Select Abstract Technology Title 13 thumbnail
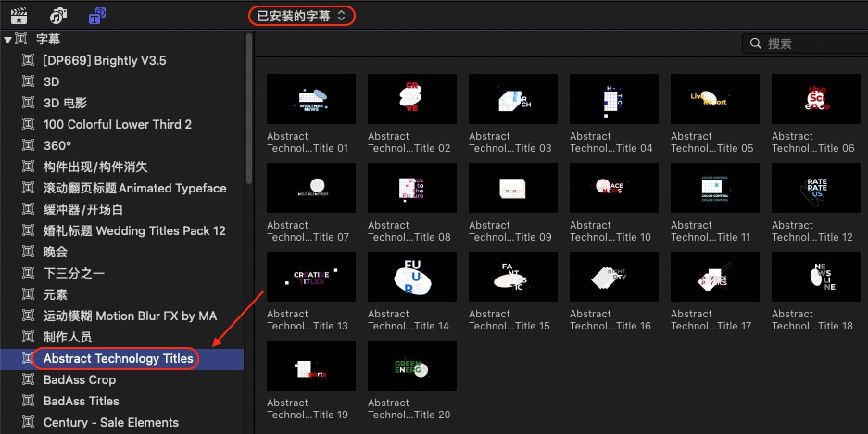 point(311,277)
